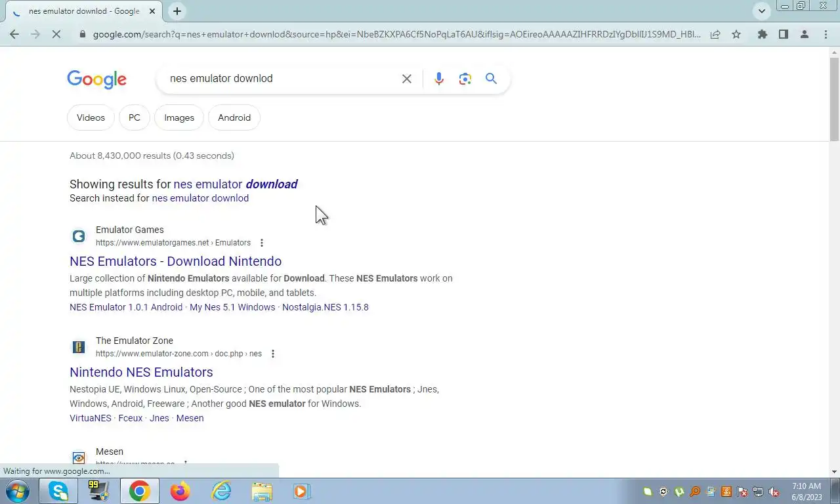Open corrected query nes emulator download
Viewport: 840px width, 504px height.
(236, 184)
